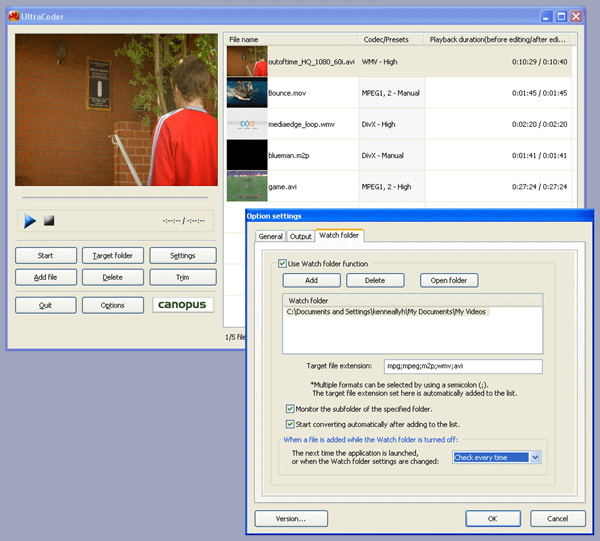Click the Target folder button

[x=113, y=256]
